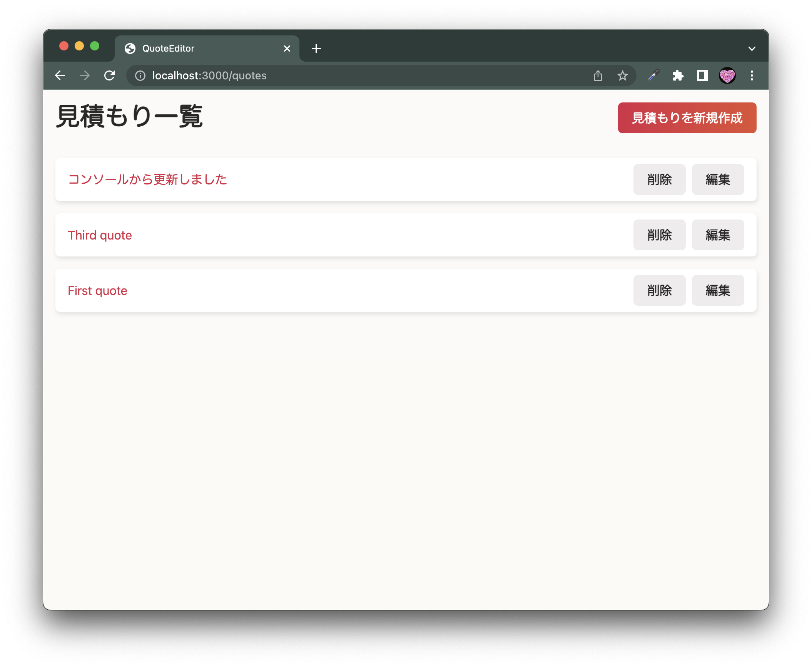The width and height of the screenshot is (812, 667).
Task: Bookmark this page with the star icon
Action: coord(622,75)
